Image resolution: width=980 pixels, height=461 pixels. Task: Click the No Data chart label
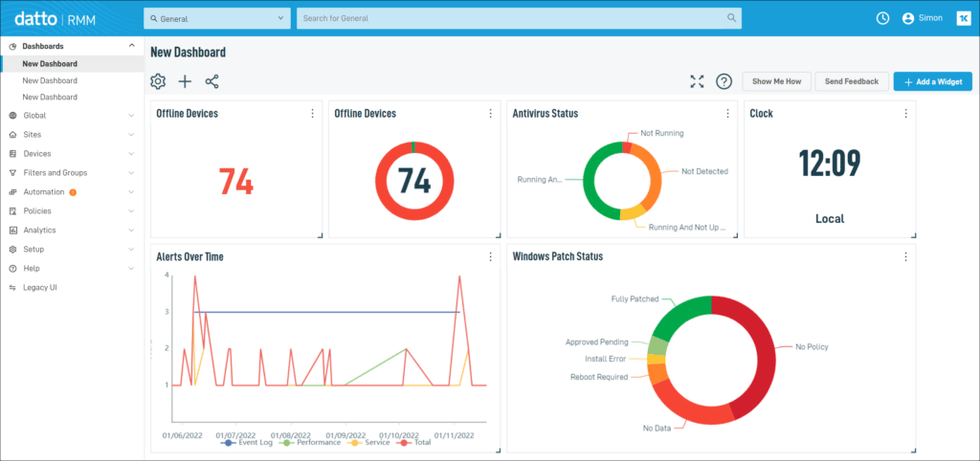657,428
